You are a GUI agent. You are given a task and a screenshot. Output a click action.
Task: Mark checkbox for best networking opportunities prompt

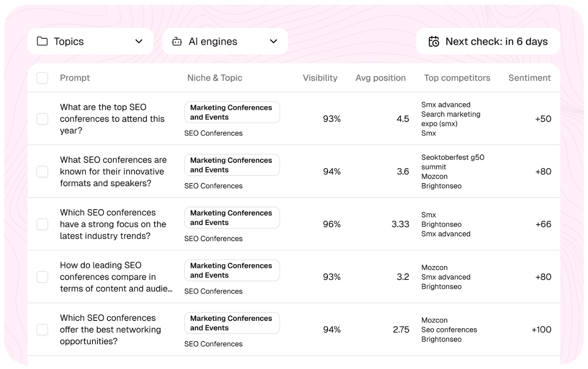42,329
